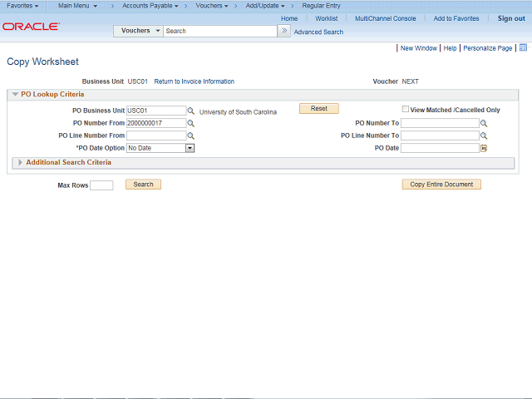Image resolution: width=532 pixels, height=399 pixels.
Task: Enable View Matched/Cancelled Only checkbox
Action: click(x=405, y=109)
